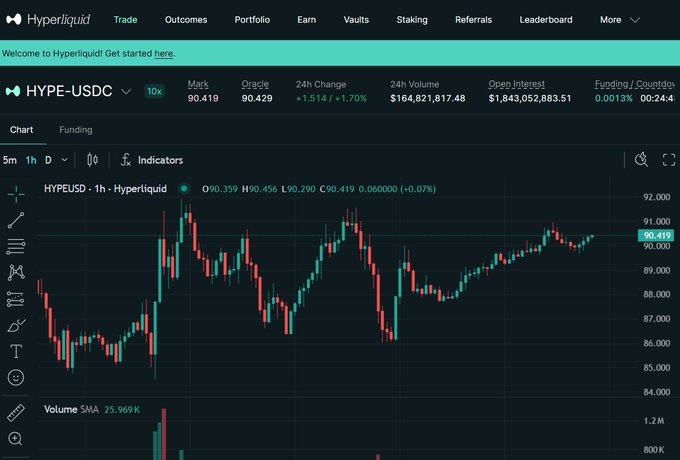Select the Text annotation tool
Image resolution: width=680 pixels, height=460 pixels.
click(16, 351)
